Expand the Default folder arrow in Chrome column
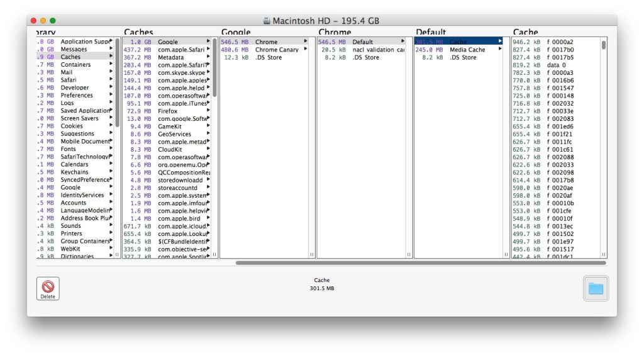This screenshot has width=644, height=355. (403, 42)
